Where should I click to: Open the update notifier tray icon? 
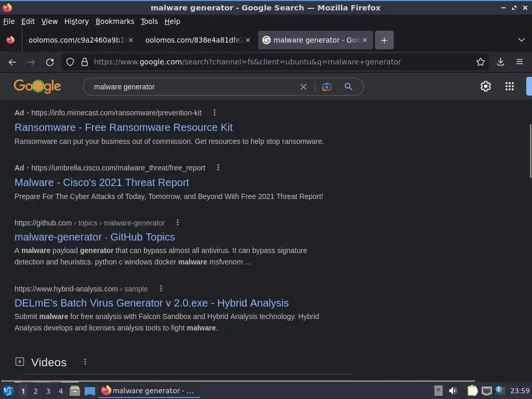click(x=499, y=390)
